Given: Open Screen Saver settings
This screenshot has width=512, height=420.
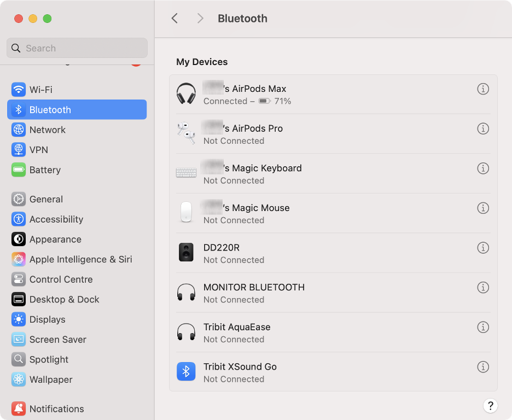Looking at the screenshot, I should point(77,340).
